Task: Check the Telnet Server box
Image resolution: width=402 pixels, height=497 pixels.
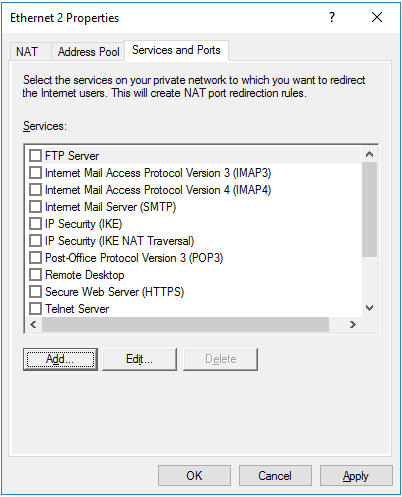Action: click(x=35, y=309)
